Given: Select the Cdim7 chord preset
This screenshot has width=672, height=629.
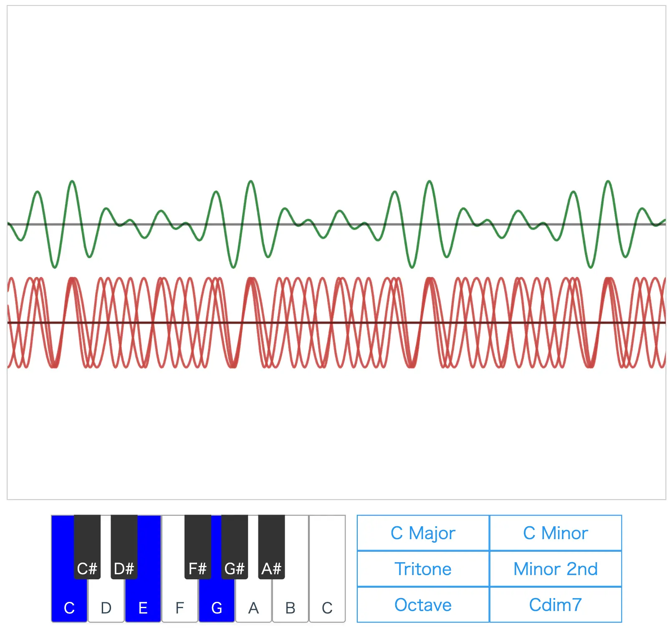Looking at the screenshot, I should pos(556,604).
